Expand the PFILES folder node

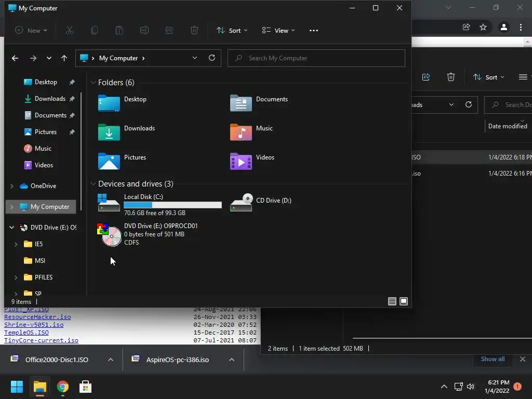[16, 277]
